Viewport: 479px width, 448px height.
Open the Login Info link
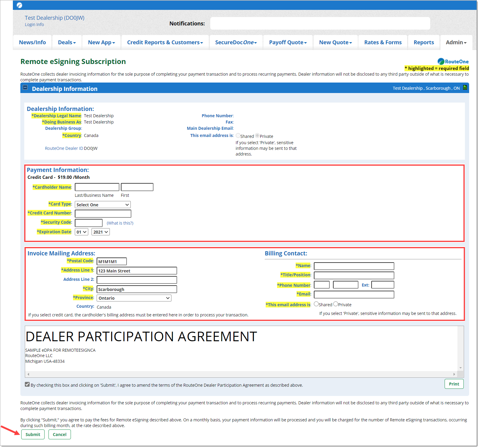[x=34, y=25]
